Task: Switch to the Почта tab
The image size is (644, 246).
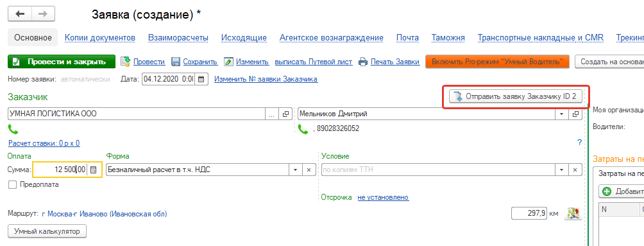Action: [407, 38]
